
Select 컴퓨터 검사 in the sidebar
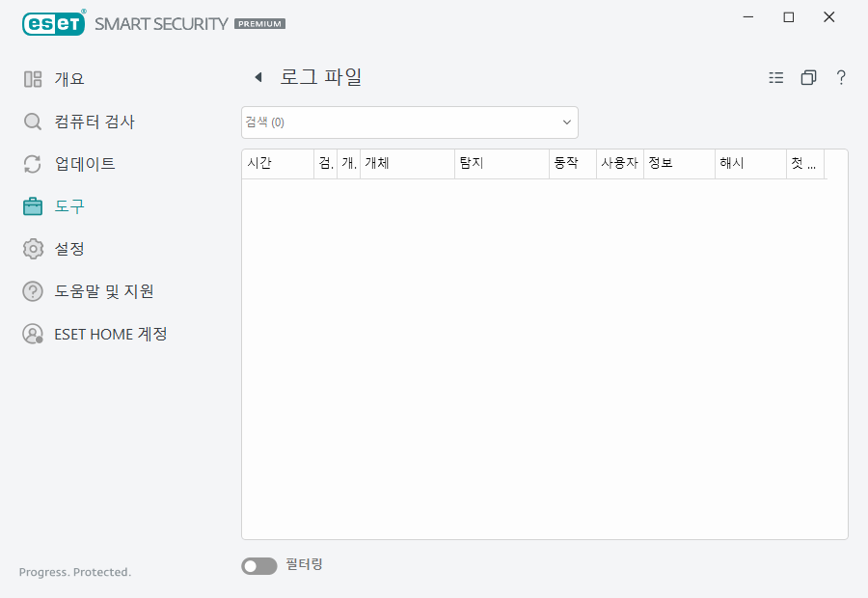tap(96, 122)
